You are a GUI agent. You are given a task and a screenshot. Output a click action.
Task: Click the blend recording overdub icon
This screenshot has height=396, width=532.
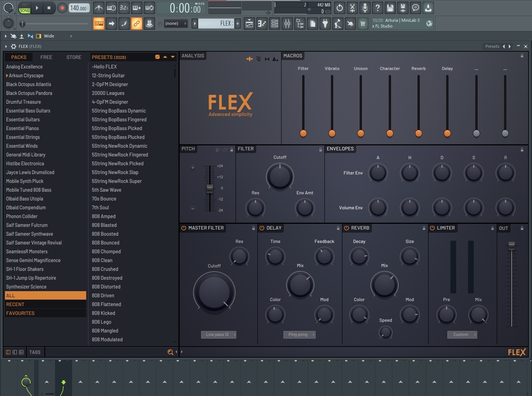pyautogui.click(x=136, y=7)
